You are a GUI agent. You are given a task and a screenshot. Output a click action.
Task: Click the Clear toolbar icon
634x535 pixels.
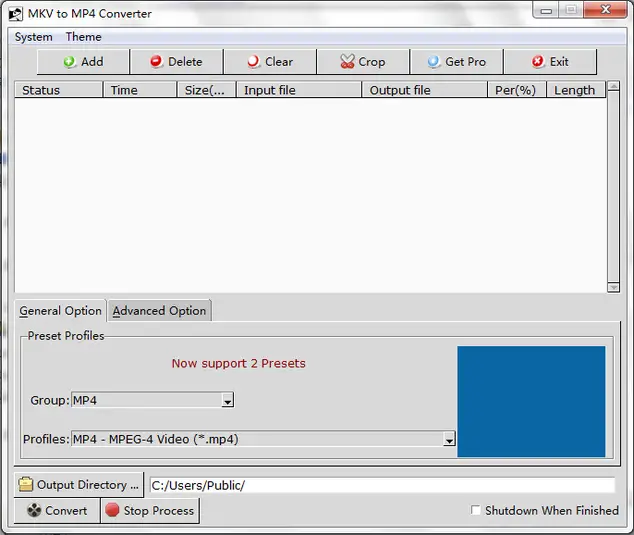[x=254, y=62]
